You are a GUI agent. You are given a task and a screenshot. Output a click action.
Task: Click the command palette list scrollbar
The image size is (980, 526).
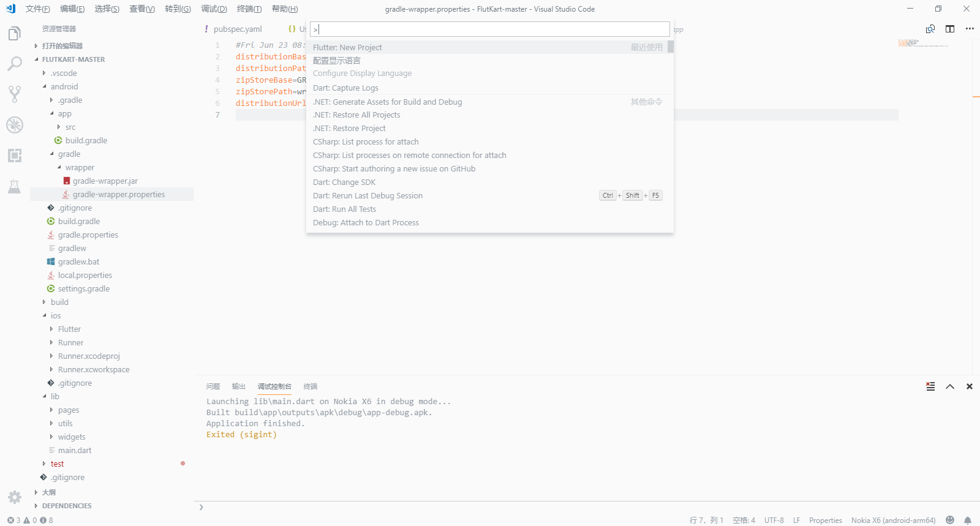point(671,47)
